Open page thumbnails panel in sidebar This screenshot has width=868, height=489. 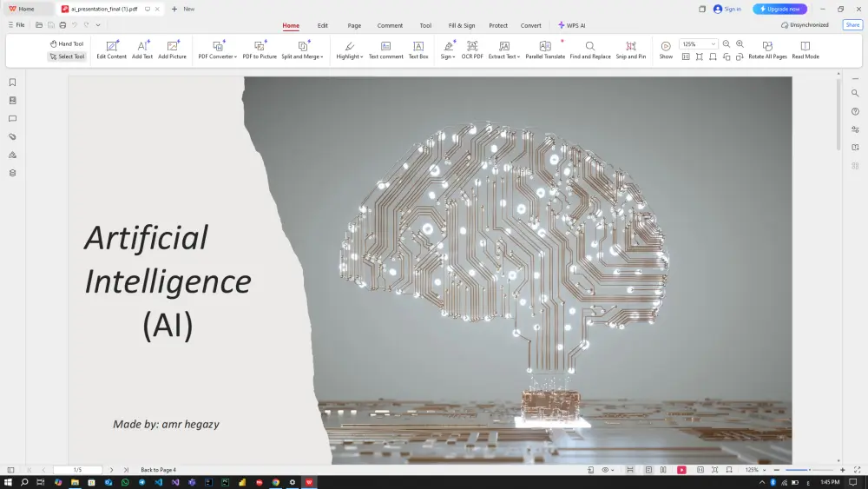(x=12, y=101)
